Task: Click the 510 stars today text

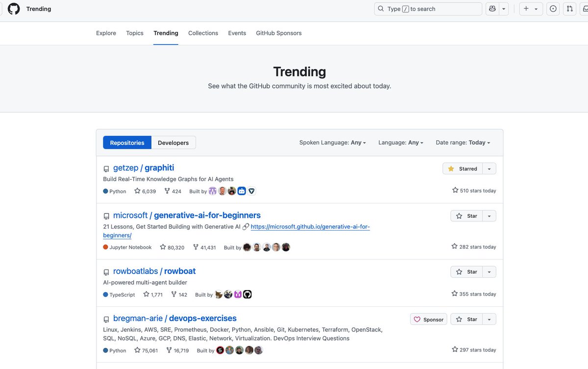Action: (474, 190)
